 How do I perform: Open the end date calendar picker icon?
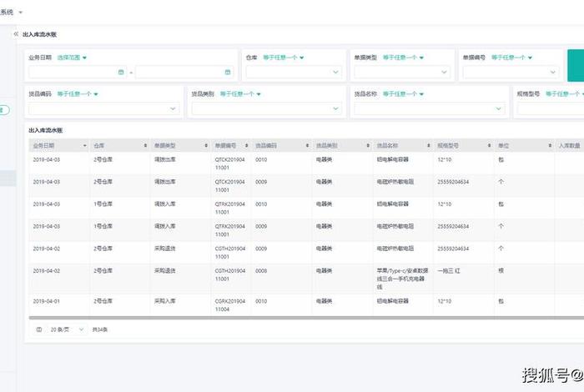point(228,73)
